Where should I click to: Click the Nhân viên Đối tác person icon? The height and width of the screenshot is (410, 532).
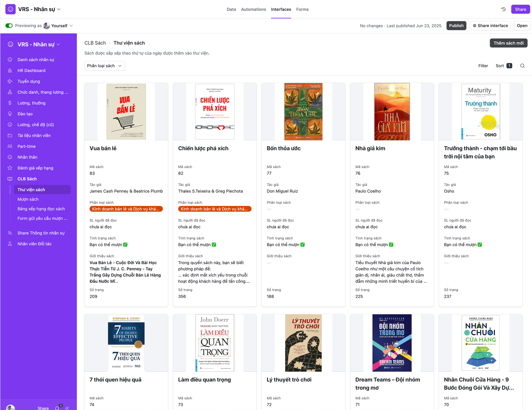pyautogui.click(x=10, y=244)
